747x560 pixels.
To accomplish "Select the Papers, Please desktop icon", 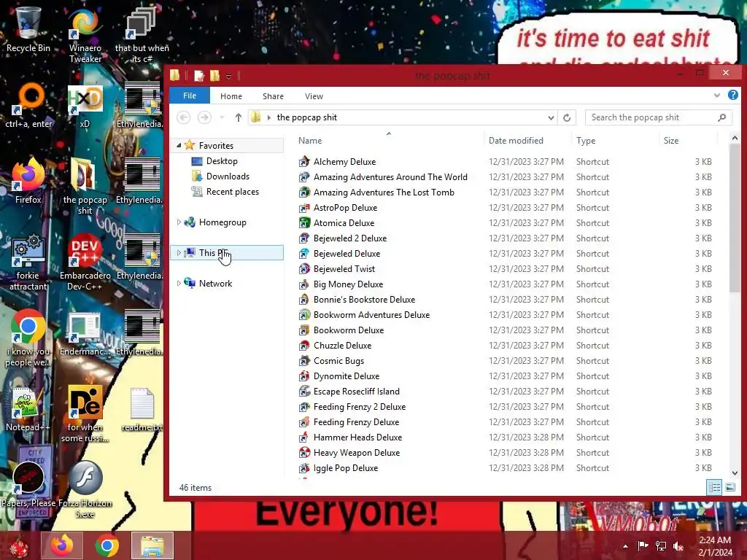I will pyautogui.click(x=28, y=484).
